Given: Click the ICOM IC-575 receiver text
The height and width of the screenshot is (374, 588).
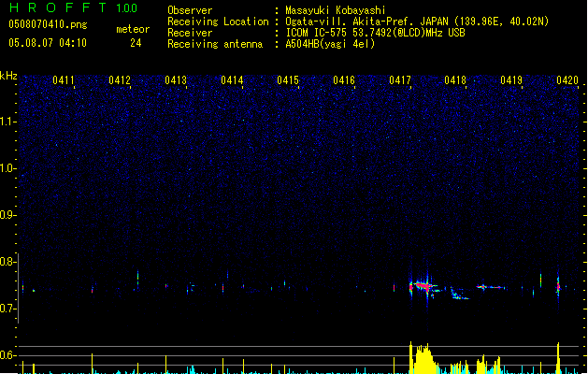Looking at the screenshot, I should (375, 33).
